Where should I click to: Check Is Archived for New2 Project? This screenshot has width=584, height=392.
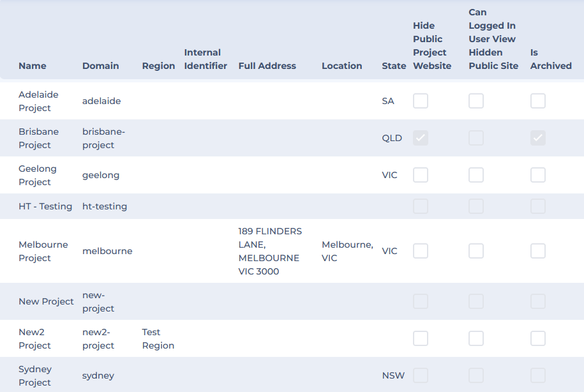click(537, 338)
